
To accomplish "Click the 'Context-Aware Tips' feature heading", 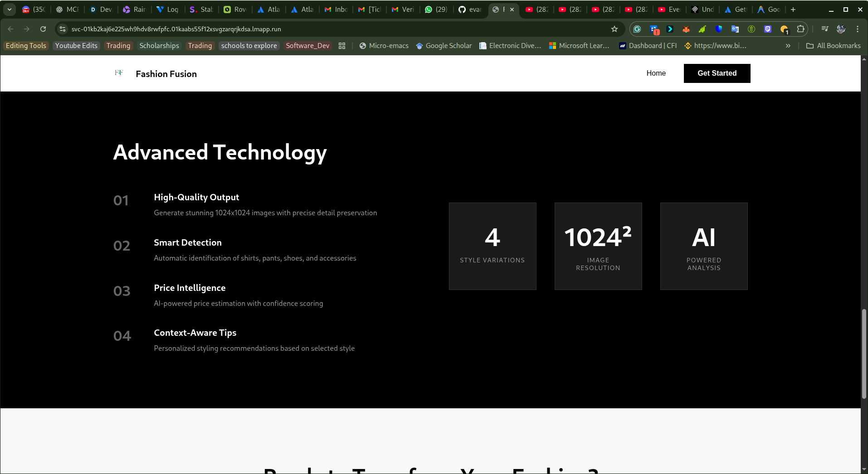I will (x=195, y=333).
